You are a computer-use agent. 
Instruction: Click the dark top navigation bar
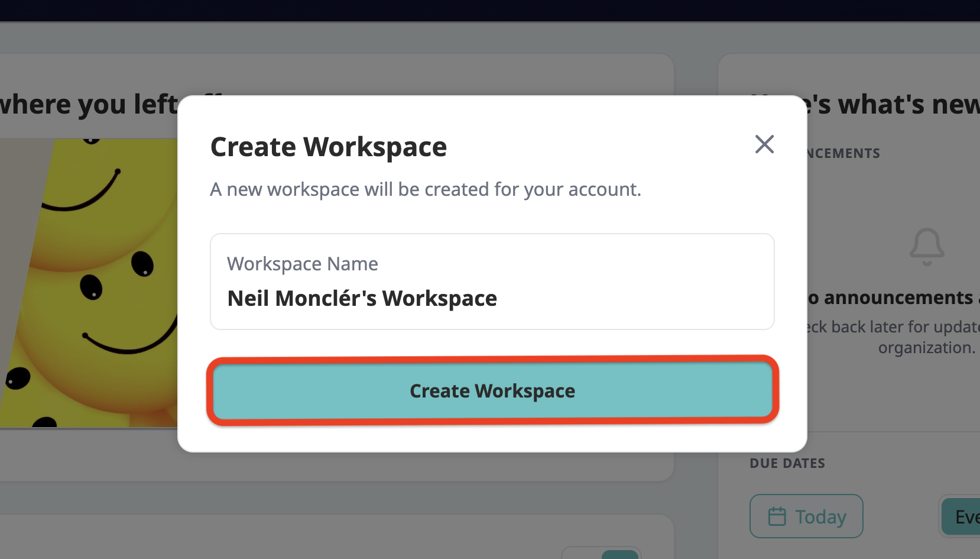tap(490, 11)
